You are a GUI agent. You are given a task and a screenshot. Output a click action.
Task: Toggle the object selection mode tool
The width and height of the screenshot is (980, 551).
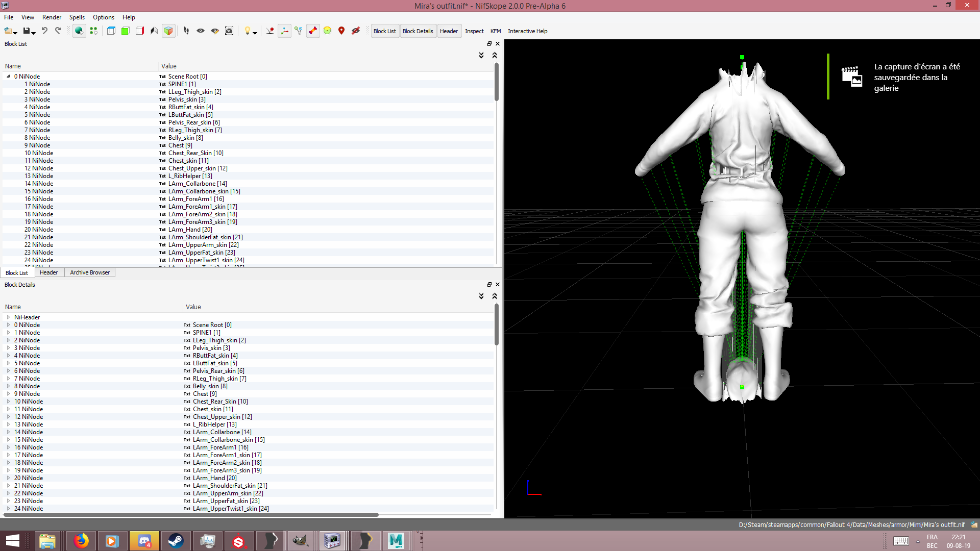coord(79,31)
